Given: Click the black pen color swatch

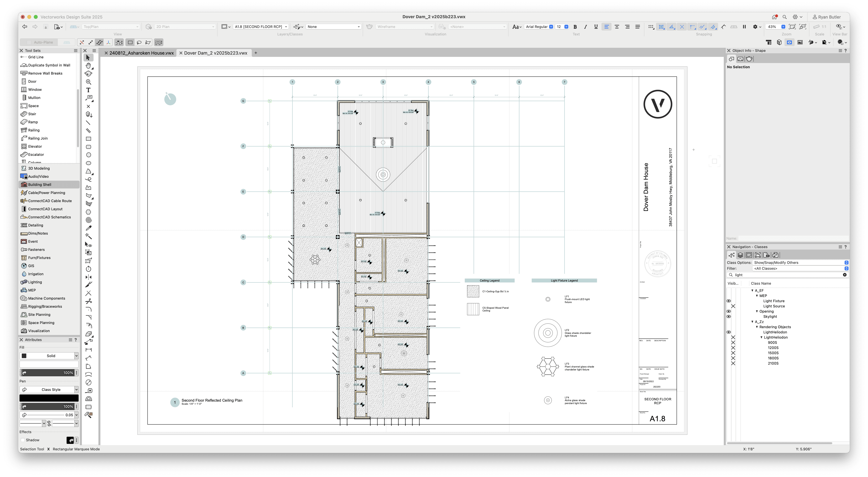Looking at the screenshot, I should 49,398.
